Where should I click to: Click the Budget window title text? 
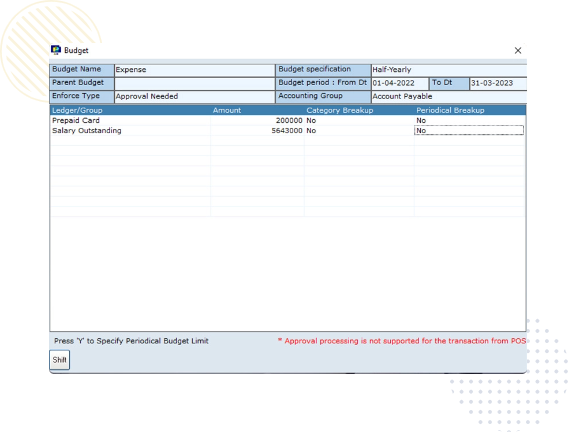[76, 50]
